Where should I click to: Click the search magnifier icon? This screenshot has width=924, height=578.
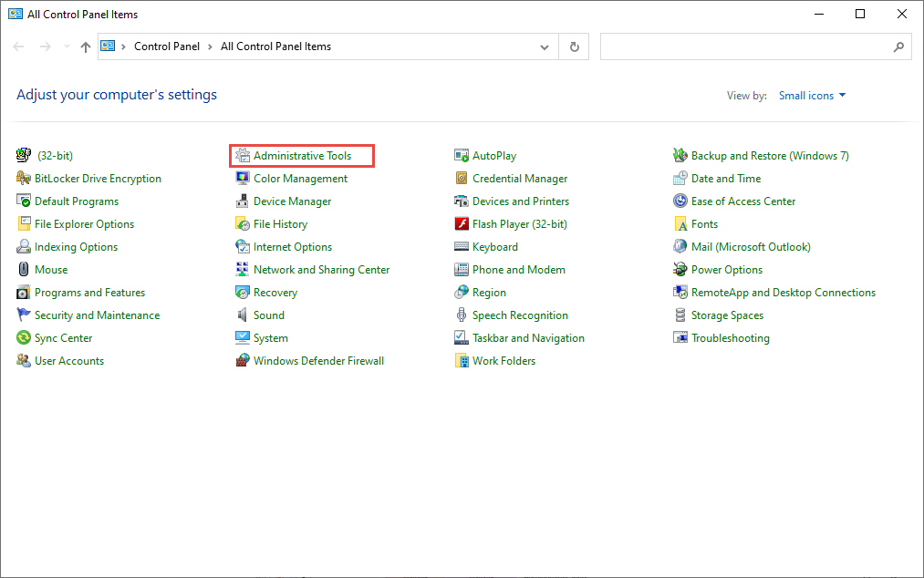[x=898, y=46]
